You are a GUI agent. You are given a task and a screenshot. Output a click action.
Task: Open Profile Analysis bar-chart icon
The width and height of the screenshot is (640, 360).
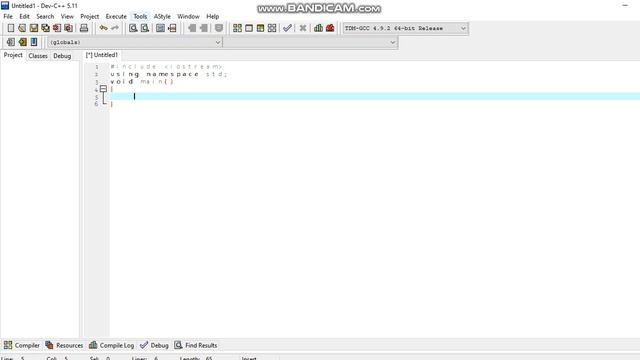tap(318, 28)
